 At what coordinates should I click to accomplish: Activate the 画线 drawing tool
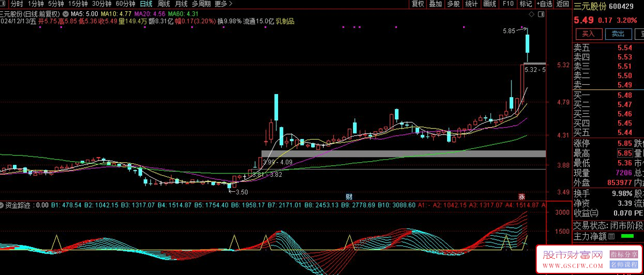(x=490, y=4)
